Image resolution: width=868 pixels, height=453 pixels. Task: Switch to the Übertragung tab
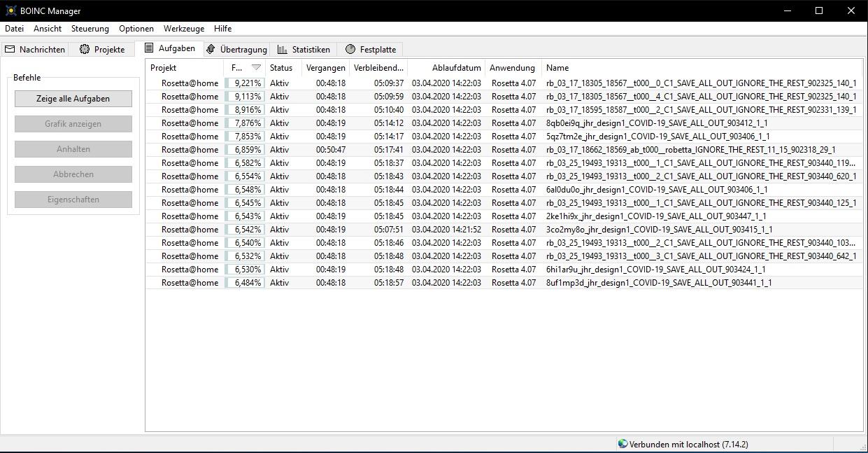coord(236,49)
